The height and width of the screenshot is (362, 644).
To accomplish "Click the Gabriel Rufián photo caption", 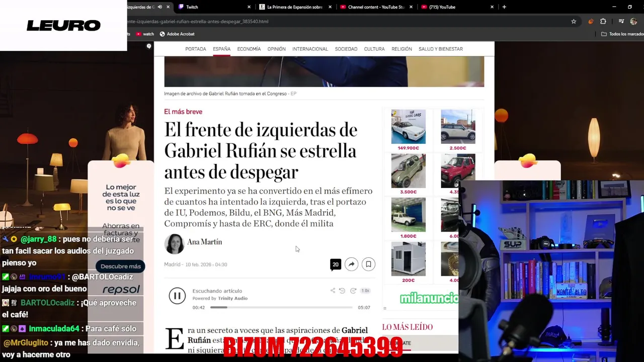I will pyautogui.click(x=230, y=94).
